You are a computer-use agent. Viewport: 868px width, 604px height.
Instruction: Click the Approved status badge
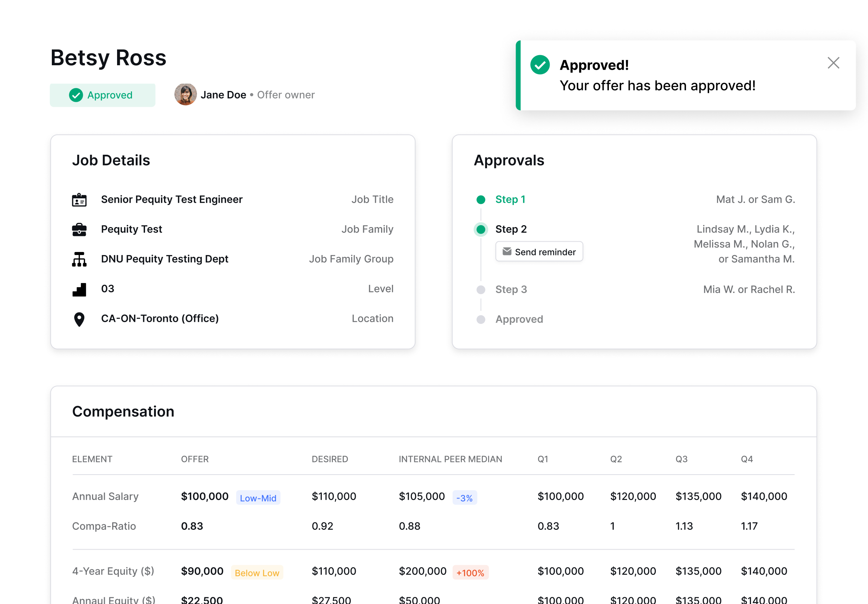tap(103, 95)
